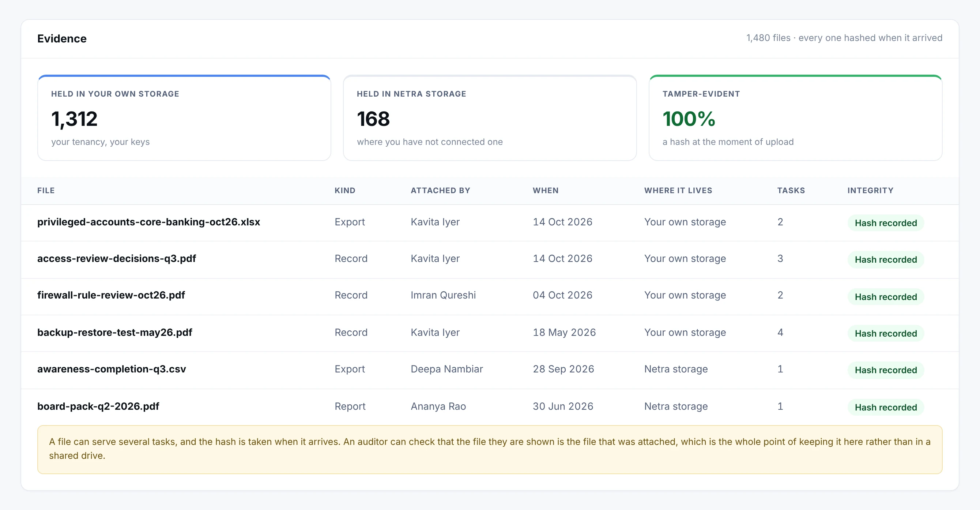Click Kavita Iyer in the backup-restore-test row
Screen dimensions: 980x510
tap(435, 332)
